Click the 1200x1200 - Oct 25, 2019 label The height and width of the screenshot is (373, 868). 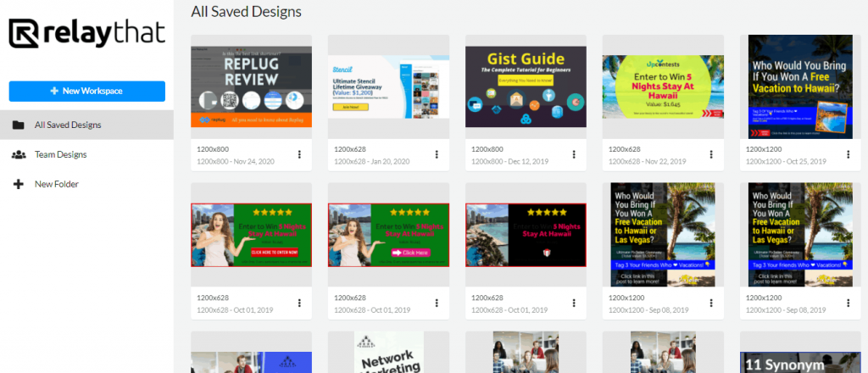[x=786, y=162]
